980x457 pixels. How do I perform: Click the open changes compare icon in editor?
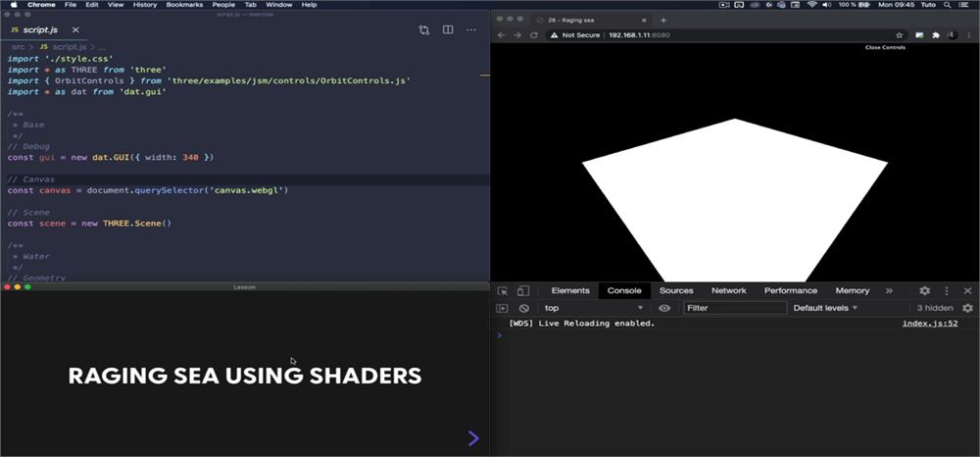[x=424, y=30]
